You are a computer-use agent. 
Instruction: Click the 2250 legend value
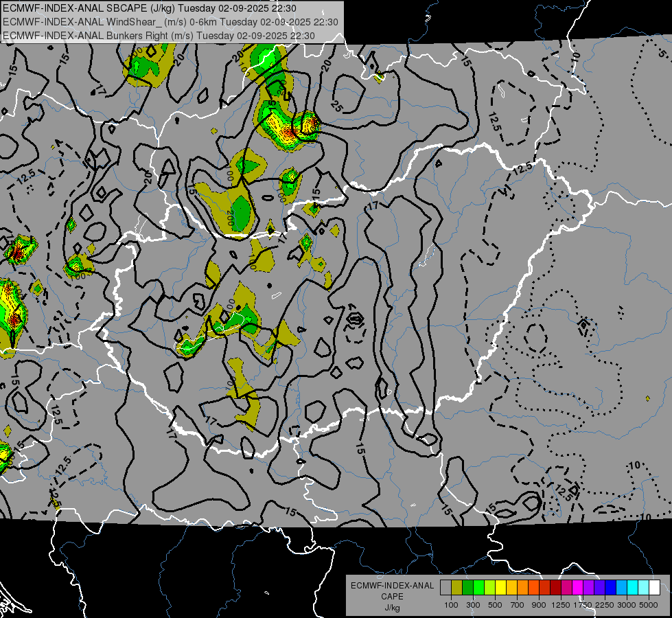[x=605, y=605]
